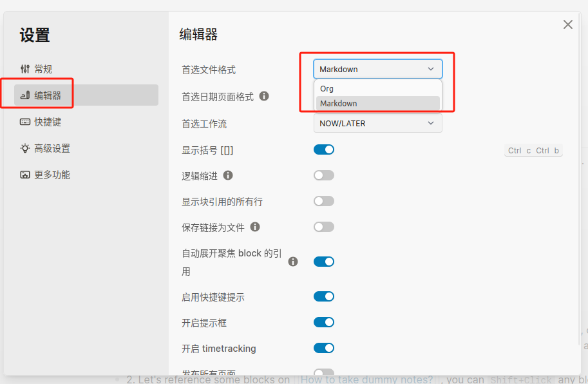Open the 首选文件格式 dropdown
The image size is (588, 384).
377,69
